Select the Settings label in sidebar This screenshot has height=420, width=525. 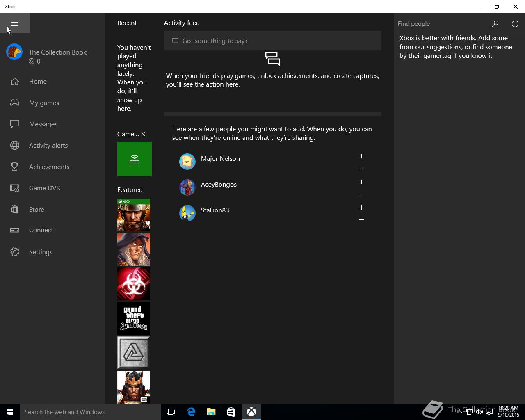click(x=41, y=252)
